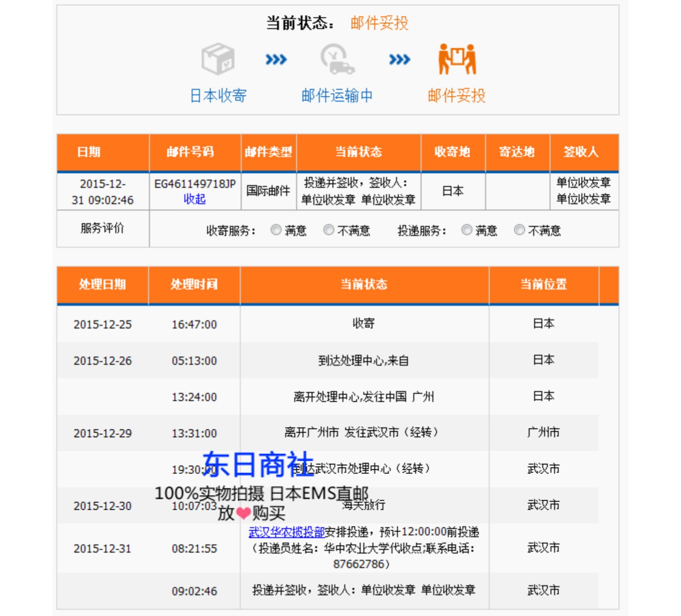Click the first blue triple-arrow icon

(x=276, y=59)
